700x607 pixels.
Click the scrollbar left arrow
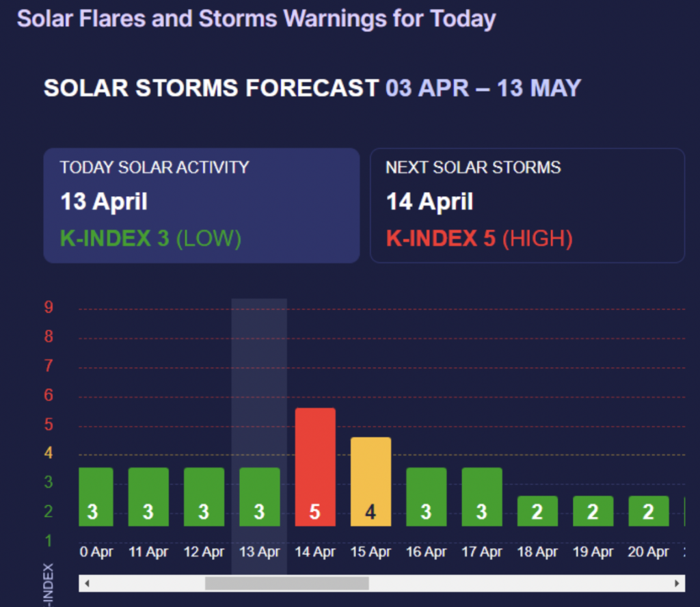point(87,584)
